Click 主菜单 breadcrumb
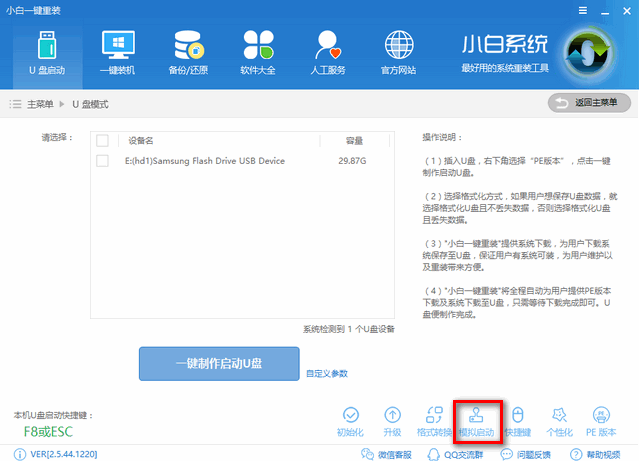This screenshot has height=461, width=640. click(x=40, y=105)
